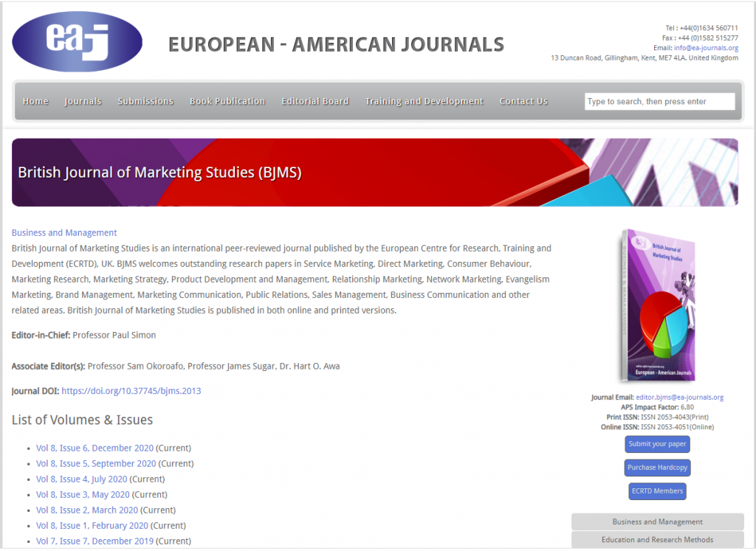The image size is (756, 551).
Task: Open Education and Research Methods sidebar tab
Action: pyautogui.click(x=657, y=540)
